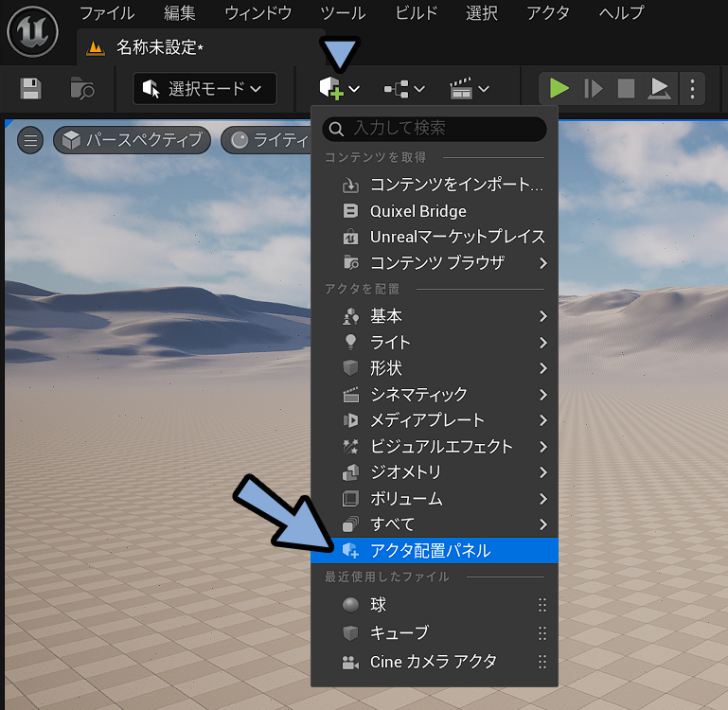Expand the メディアプレート submenu
The height and width of the screenshot is (710, 728).
click(435, 420)
